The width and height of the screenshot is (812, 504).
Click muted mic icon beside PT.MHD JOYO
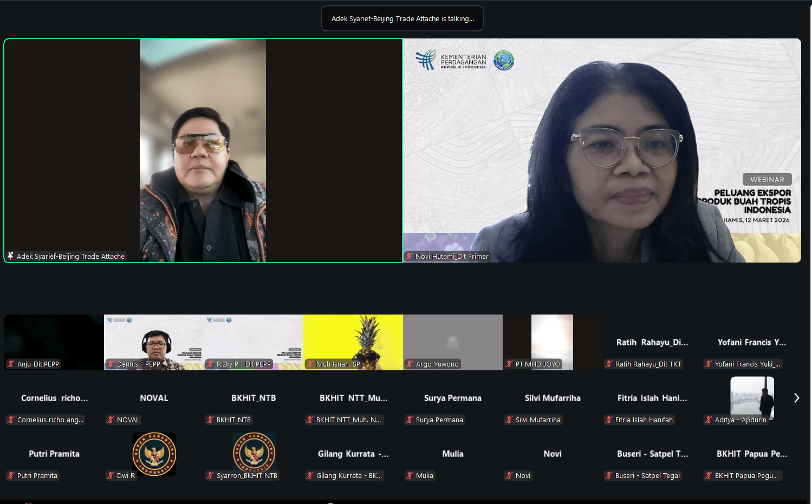point(509,364)
